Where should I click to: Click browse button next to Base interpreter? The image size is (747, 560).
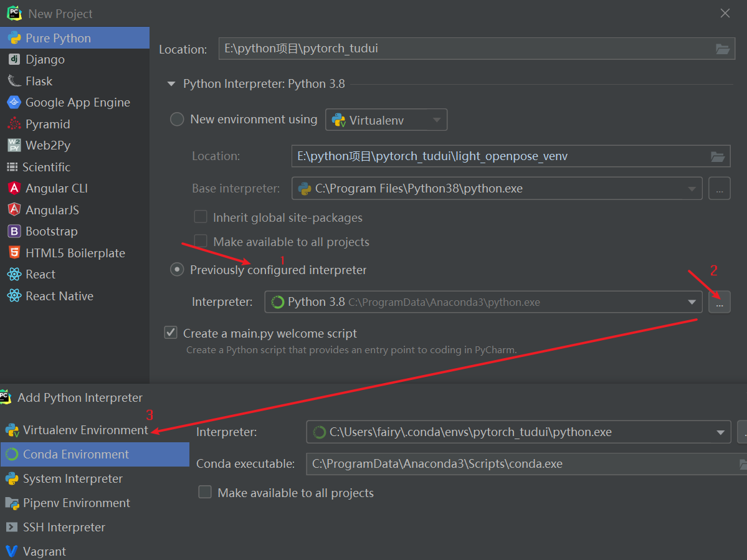(x=720, y=189)
